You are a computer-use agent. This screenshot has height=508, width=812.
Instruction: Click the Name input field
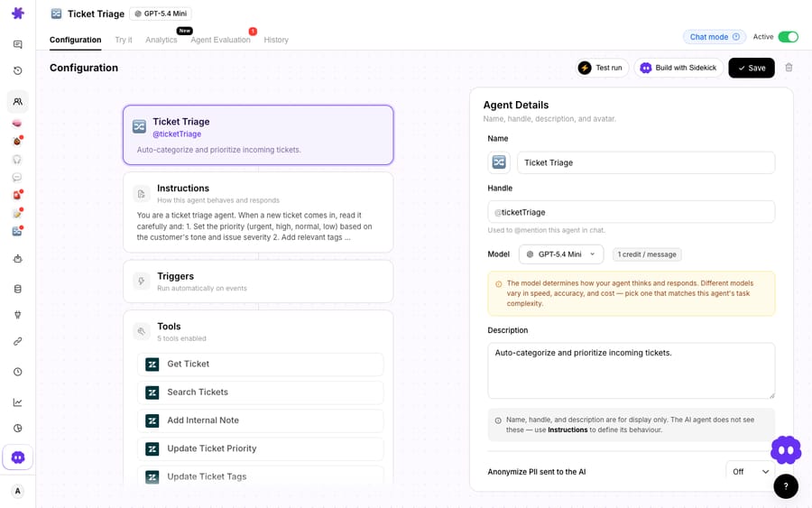click(646, 162)
